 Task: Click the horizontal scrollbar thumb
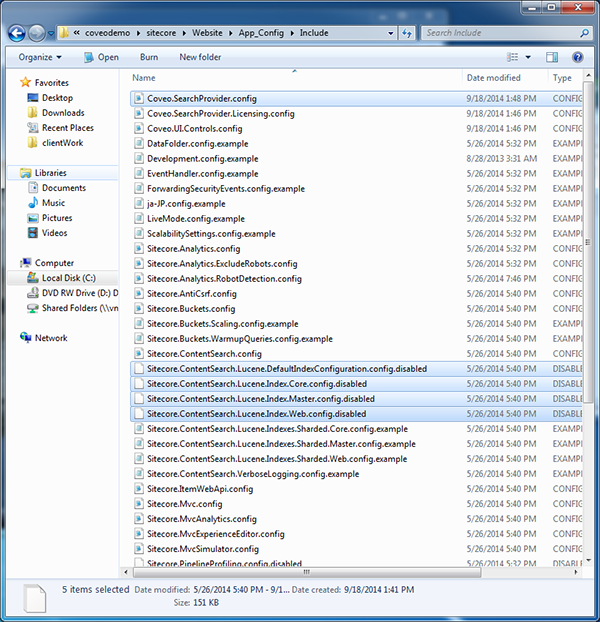pyautogui.click(x=307, y=572)
